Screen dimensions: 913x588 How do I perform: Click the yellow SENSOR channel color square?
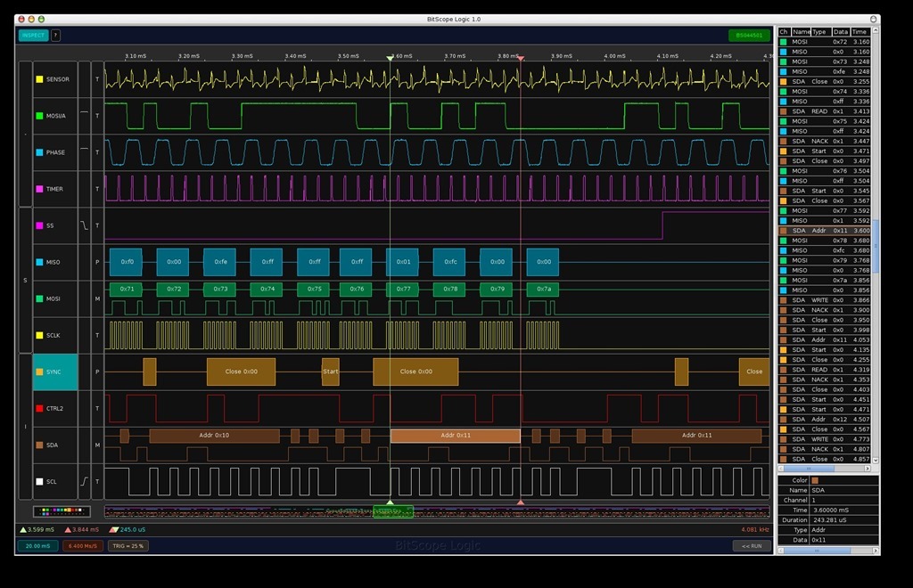point(39,79)
